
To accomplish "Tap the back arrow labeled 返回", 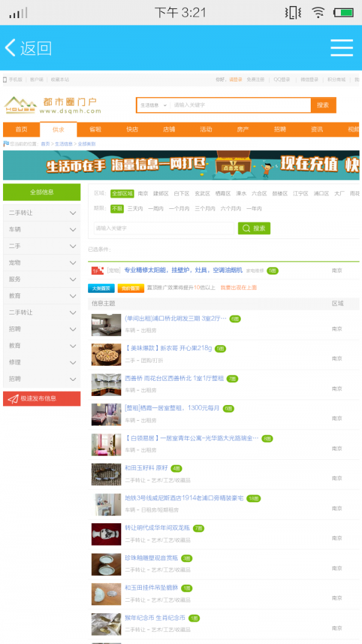I will 28,48.
